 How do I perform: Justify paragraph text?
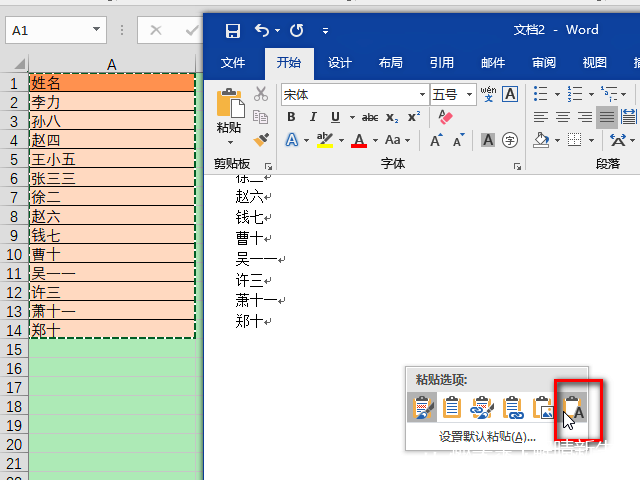coord(607,117)
